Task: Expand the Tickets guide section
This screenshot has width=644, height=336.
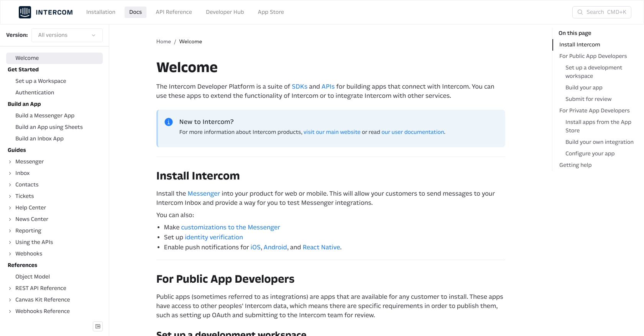Action: point(10,196)
